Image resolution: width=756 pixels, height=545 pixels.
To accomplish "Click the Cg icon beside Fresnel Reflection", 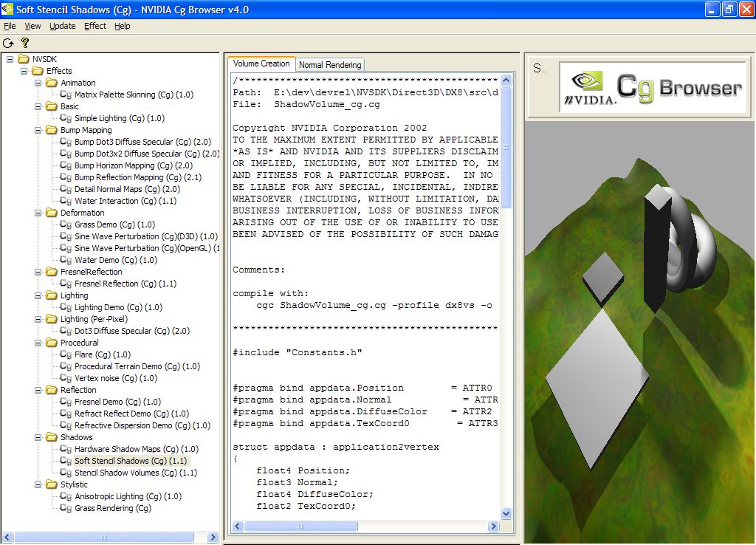I will click(66, 284).
